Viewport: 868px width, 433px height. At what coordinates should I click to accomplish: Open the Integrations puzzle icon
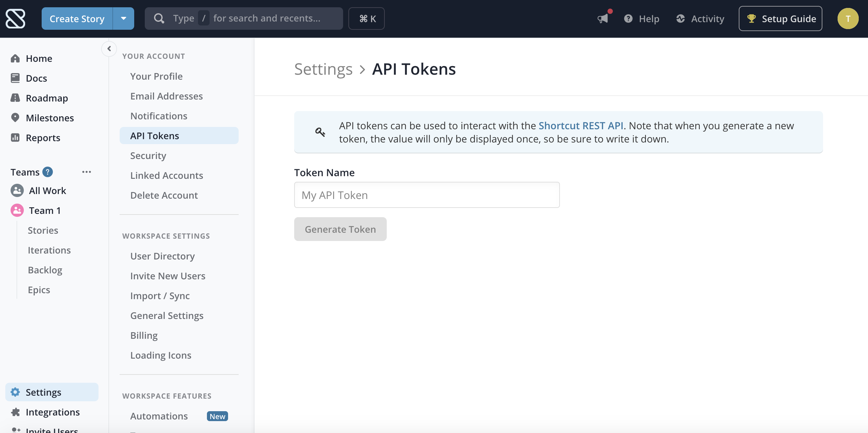tap(15, 412)
